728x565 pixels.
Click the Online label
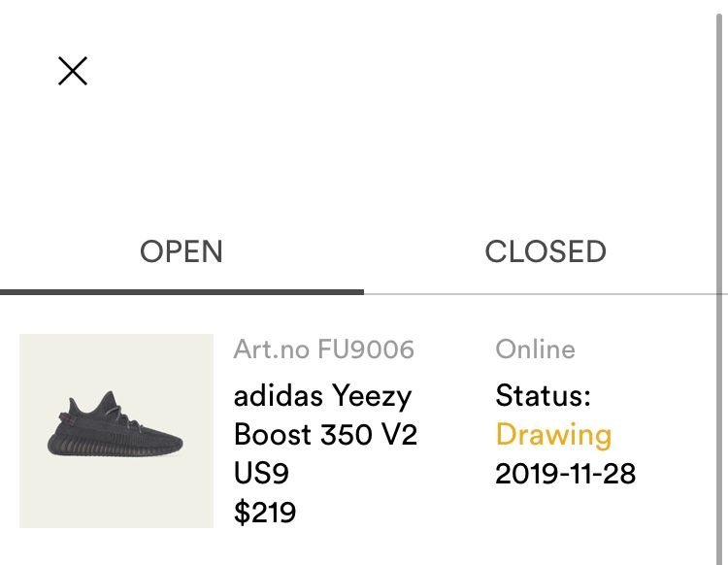[535, 349]
